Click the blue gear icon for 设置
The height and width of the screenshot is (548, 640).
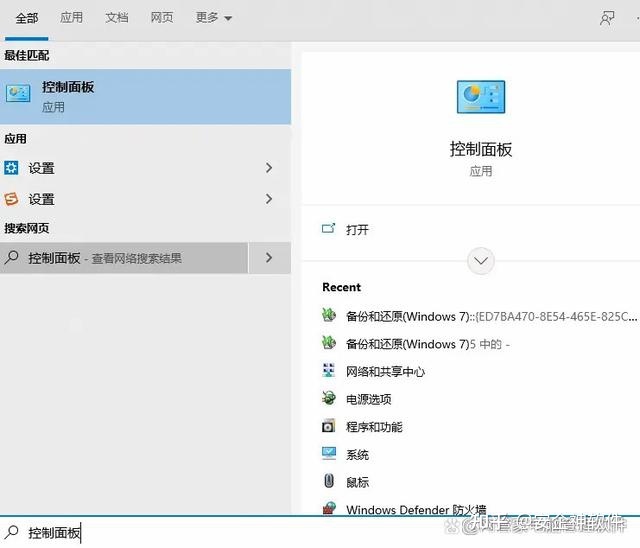[x=11, y=168]
